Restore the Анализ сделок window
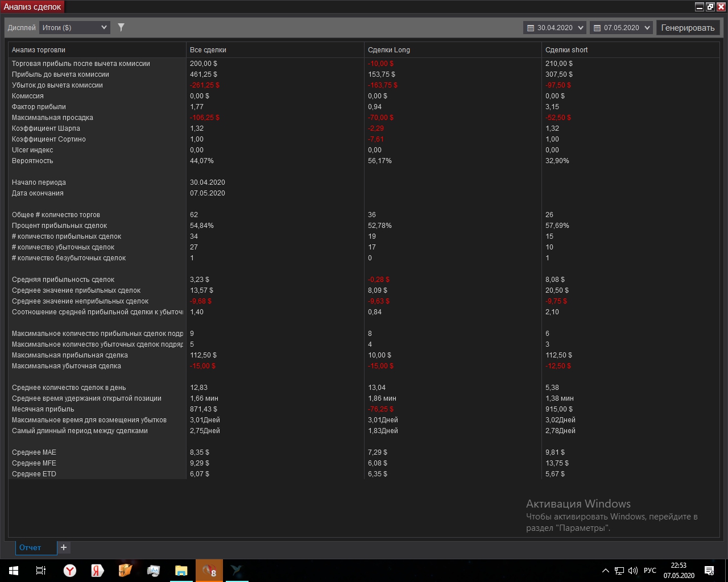The width and height of the screenshot is (728, 582). click(710, 7)
